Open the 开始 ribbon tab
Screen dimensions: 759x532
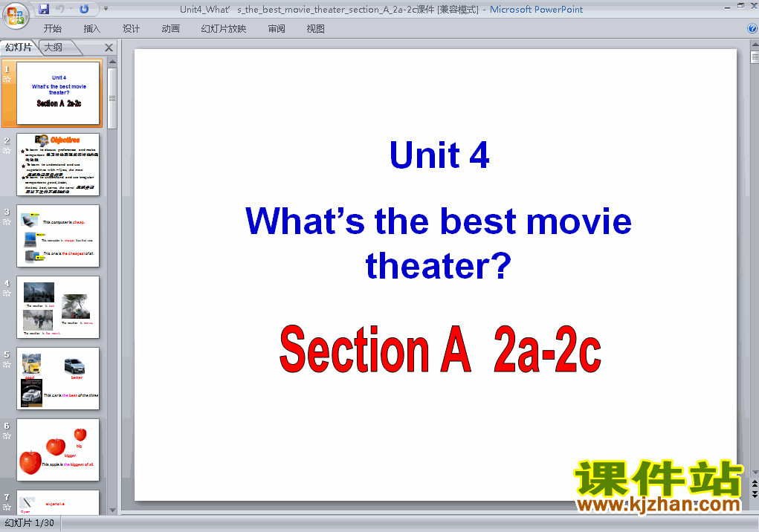[52, 29]
